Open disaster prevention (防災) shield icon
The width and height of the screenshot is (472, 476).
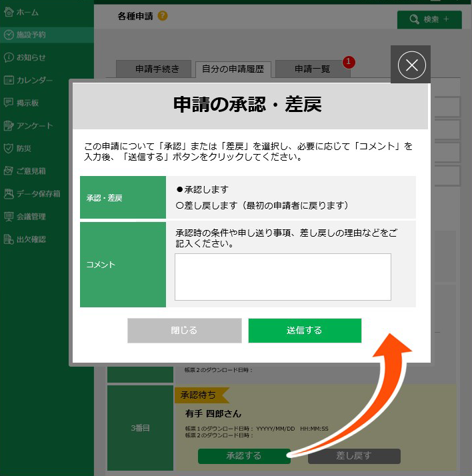[x=9, y=148]
